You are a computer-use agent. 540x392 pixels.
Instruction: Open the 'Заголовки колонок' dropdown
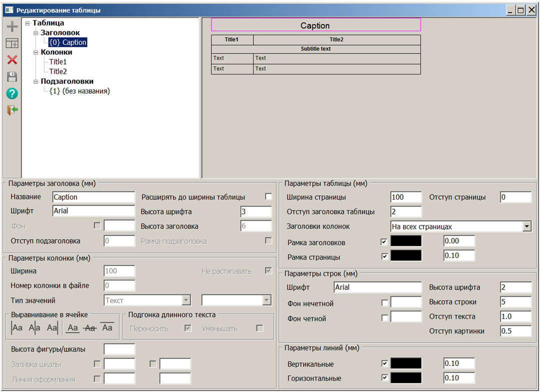(526, 226)
